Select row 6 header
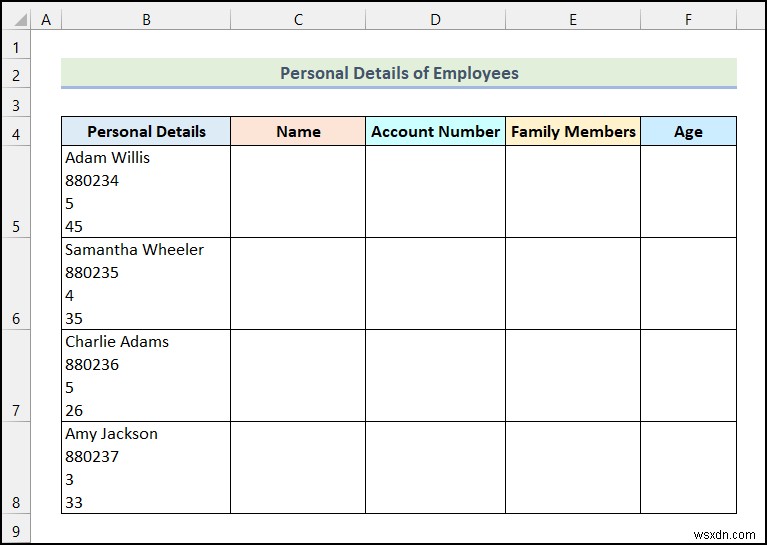767x545 pixels. (x=16, y=284)
